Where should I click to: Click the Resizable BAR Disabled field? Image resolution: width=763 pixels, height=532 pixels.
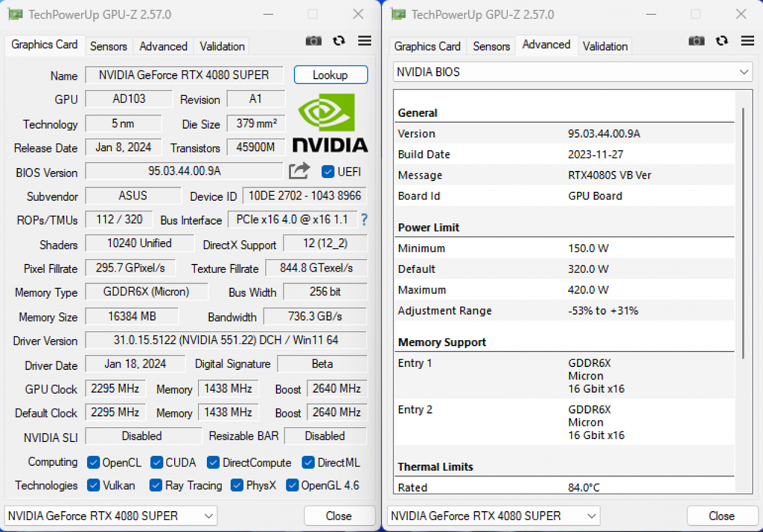point(325,436)
